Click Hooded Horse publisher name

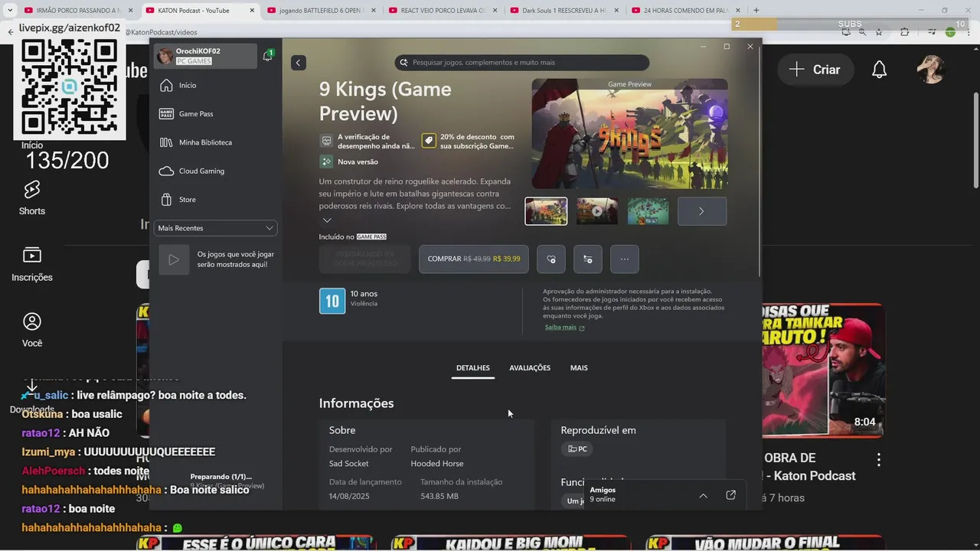click(x=437, y=464)
